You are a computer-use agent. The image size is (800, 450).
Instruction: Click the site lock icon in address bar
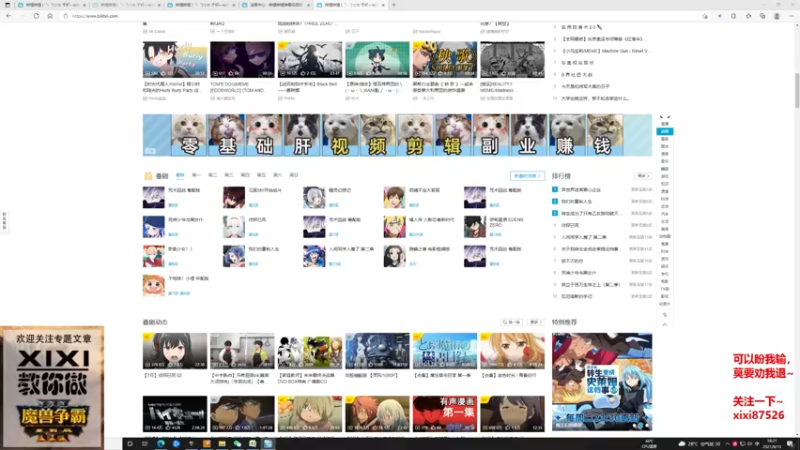[65, 16]
